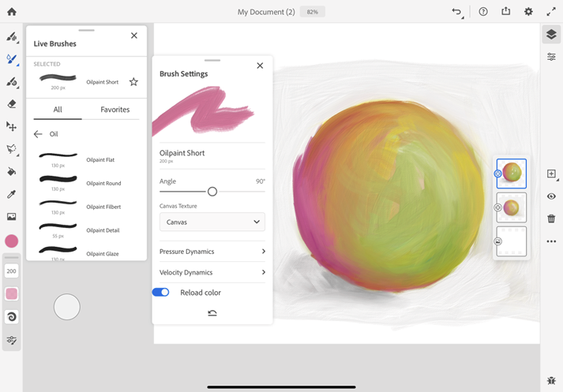Select the empty bottom layer thumbnail
563x392 pixels.
(512, 241)
